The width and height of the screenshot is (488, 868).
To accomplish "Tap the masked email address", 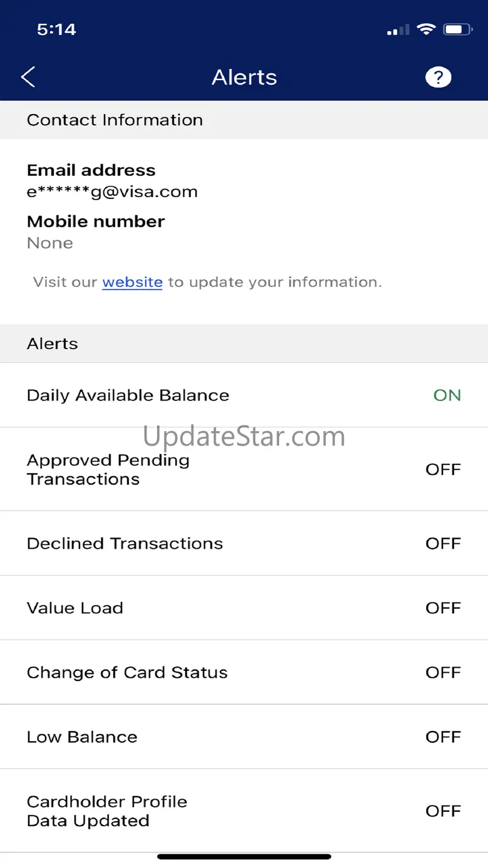I will pyautogui.click(x=112, y=191).
